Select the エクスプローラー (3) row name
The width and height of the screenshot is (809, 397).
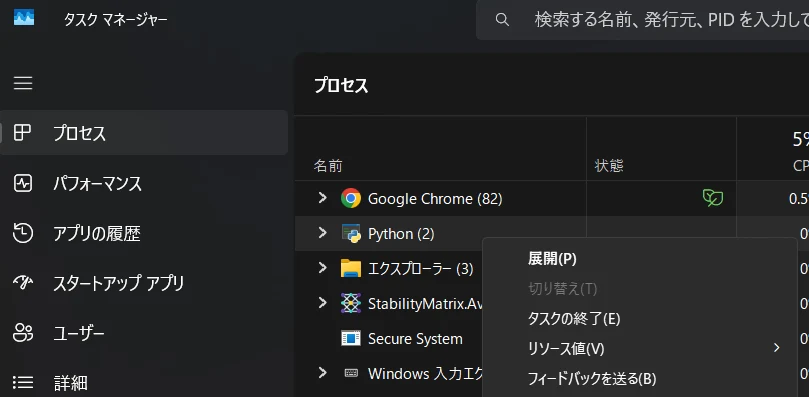coord(420,268)
